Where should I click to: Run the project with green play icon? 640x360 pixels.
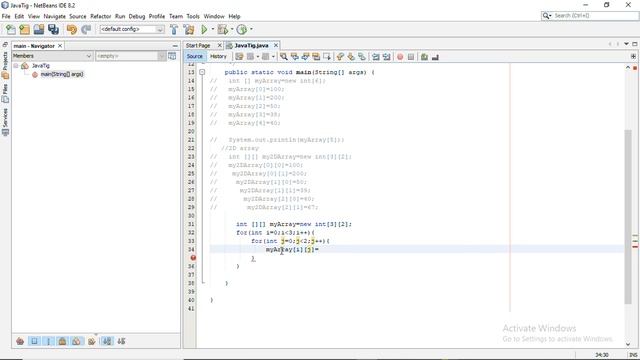[204, 29]
